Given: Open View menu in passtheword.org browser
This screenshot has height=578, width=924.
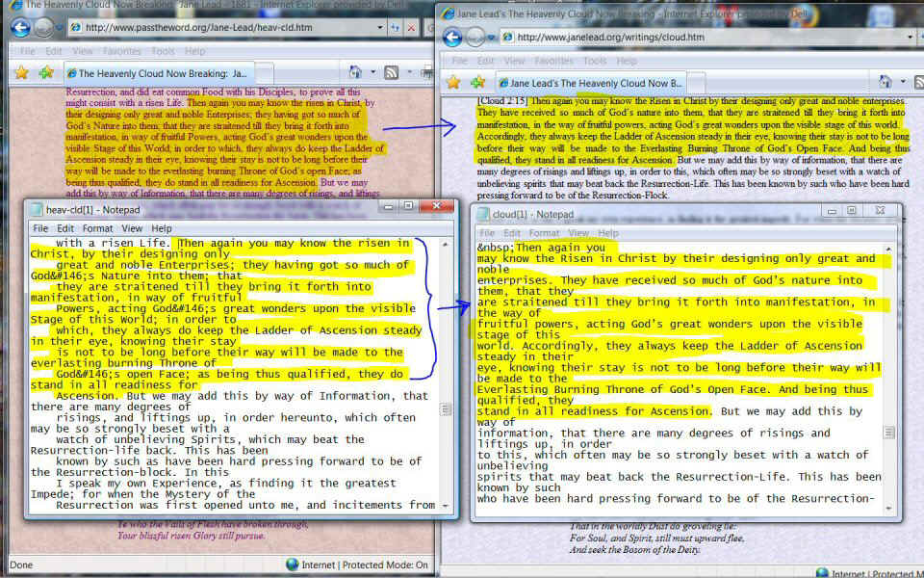Looking at the screenshot, I should click(82, 51).
